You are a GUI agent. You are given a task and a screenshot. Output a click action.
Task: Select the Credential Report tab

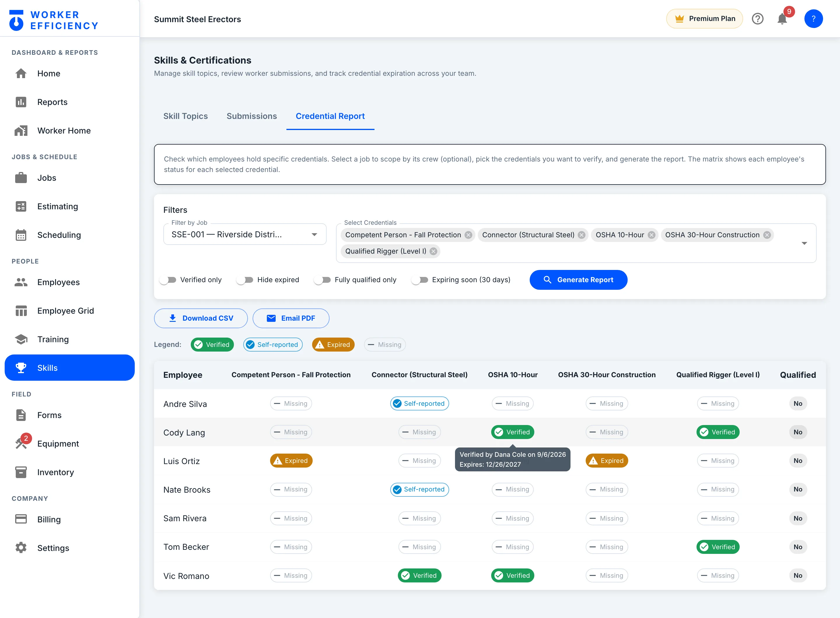[x=330, y=116]
